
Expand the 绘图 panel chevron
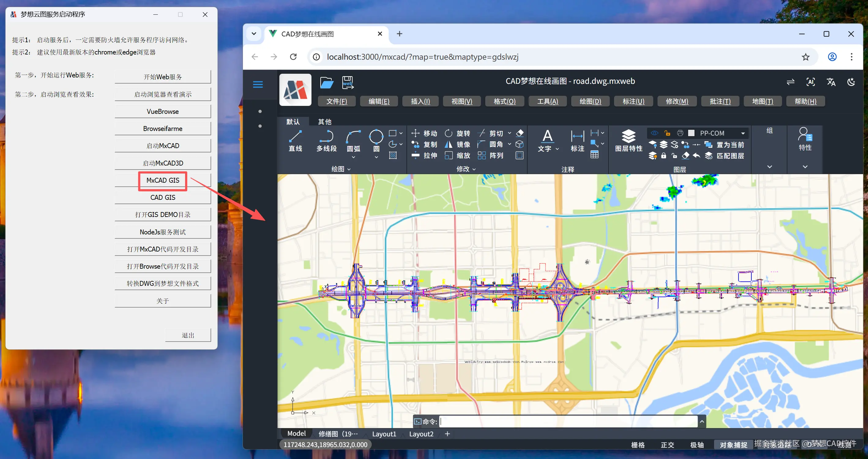349,169
